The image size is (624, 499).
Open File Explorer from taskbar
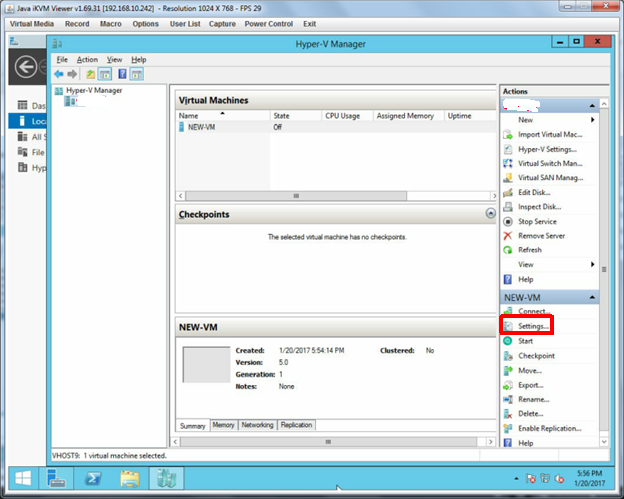tap(130, 478)
